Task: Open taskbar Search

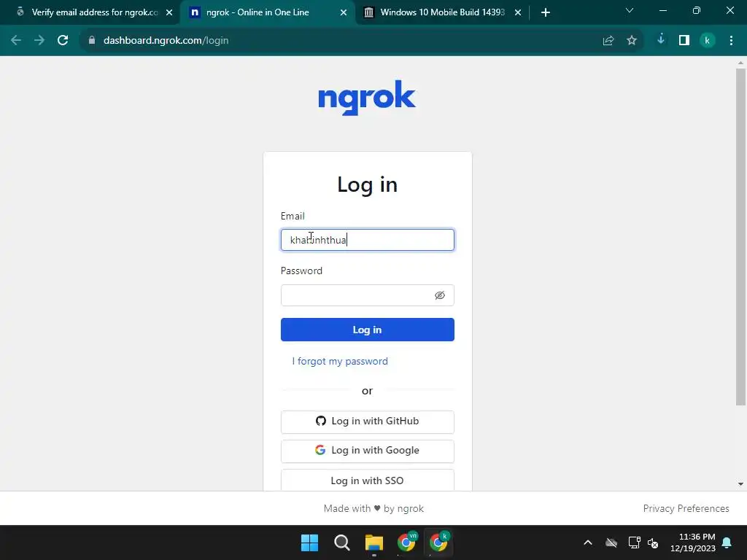Action: 341,542
